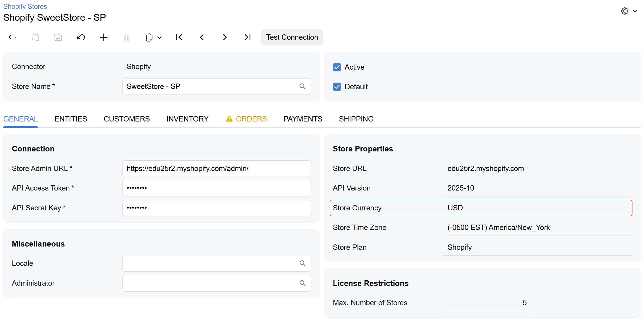Click the Undo (cancel changes) icon

pos(81,37)
